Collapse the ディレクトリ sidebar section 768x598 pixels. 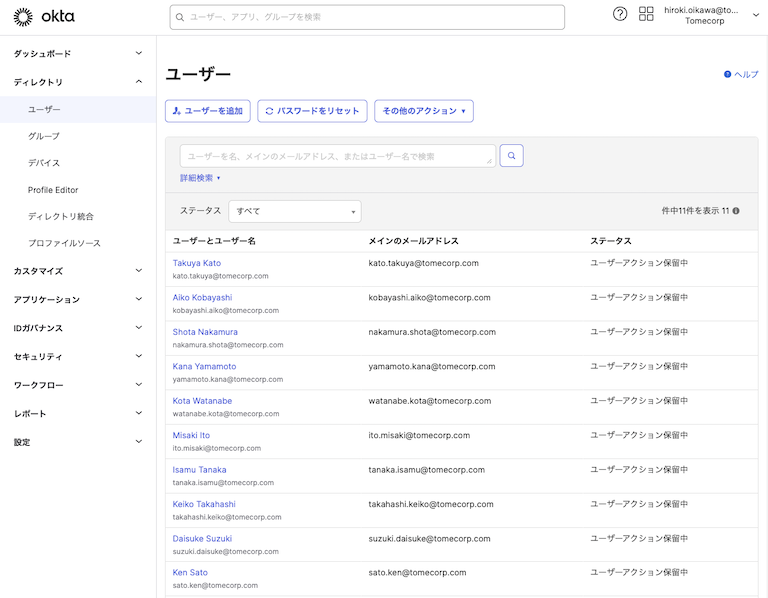78,82
